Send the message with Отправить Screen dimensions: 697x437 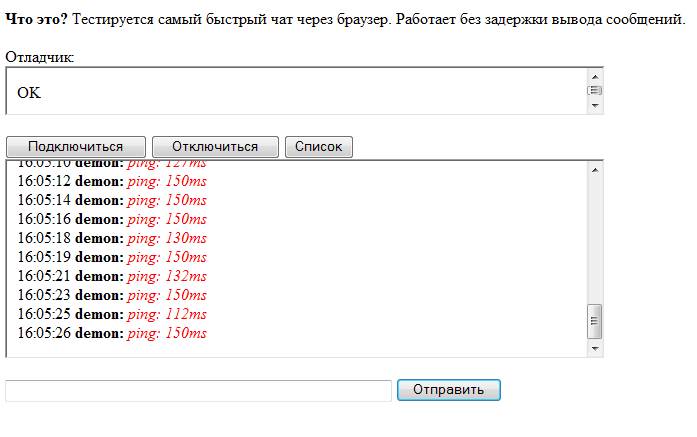point(448,390)
